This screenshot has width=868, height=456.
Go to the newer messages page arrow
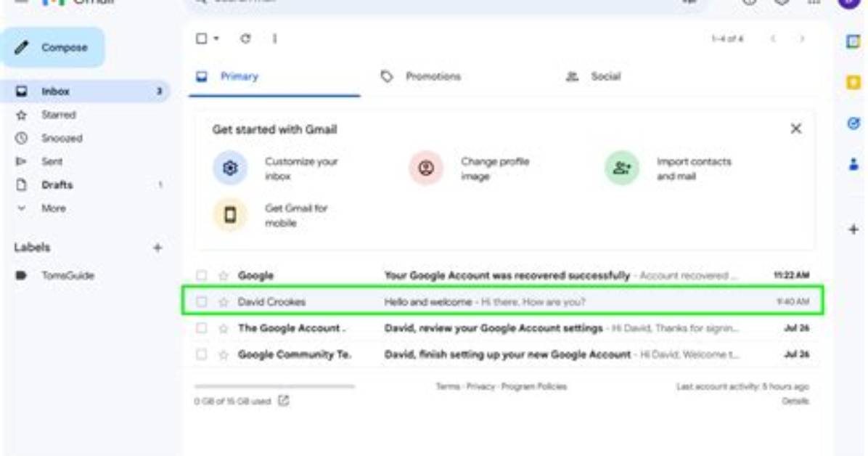(774, 38)
